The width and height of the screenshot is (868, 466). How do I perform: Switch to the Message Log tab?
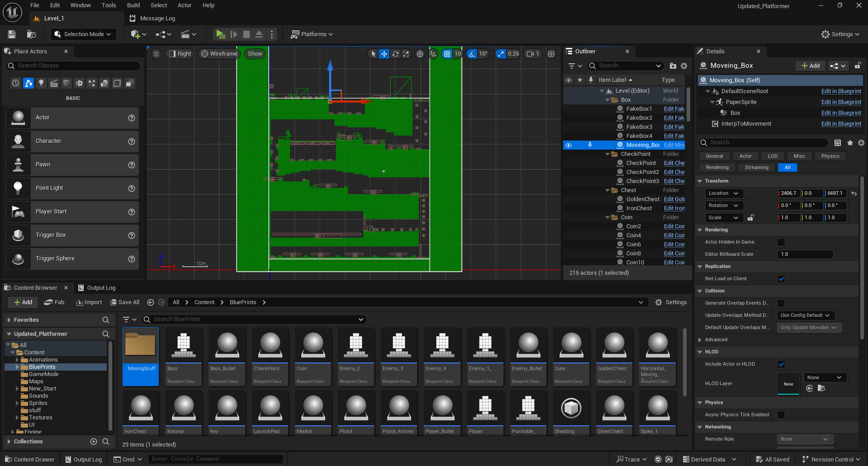point(157,19)
